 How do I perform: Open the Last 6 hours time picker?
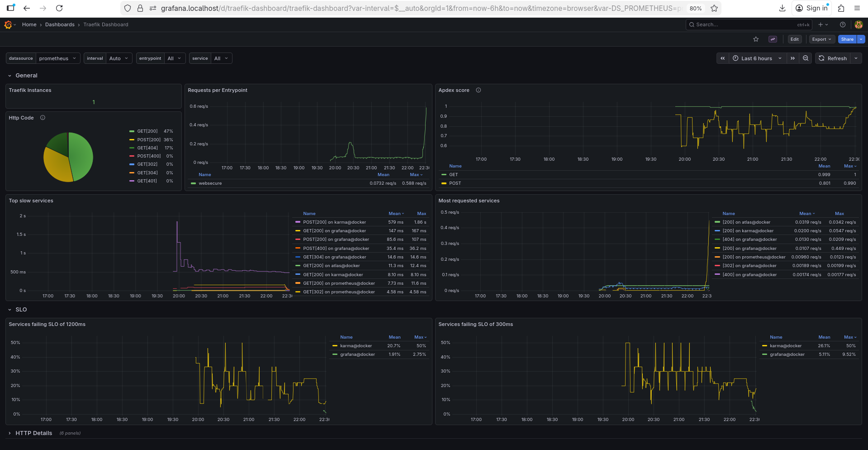coord(757,58)
